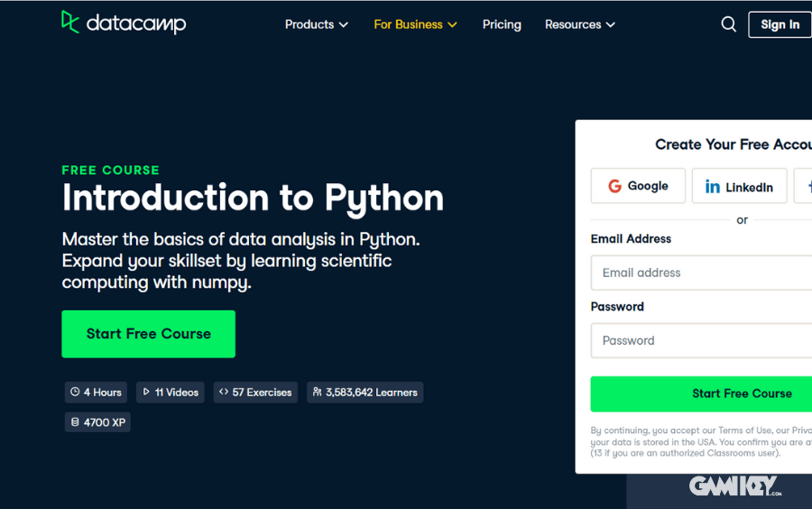Expand the For Business dropdown
This screenshot has width=812, height=509.
[415, 24]
